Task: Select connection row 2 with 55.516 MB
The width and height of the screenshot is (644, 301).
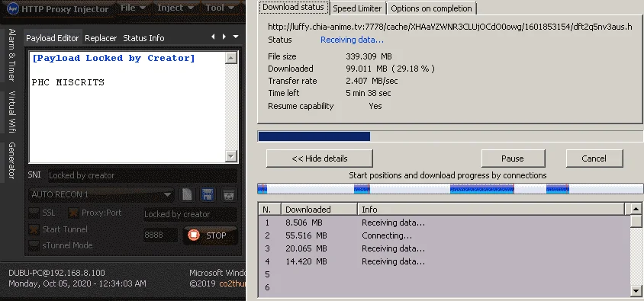Action: pos(444,235)
